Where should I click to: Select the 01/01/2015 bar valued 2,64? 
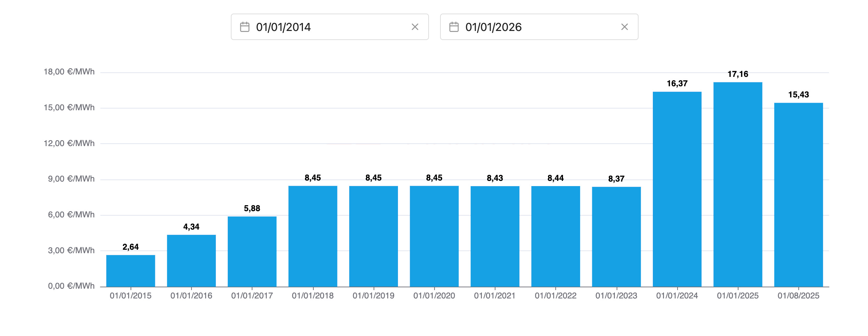[131, 271]
